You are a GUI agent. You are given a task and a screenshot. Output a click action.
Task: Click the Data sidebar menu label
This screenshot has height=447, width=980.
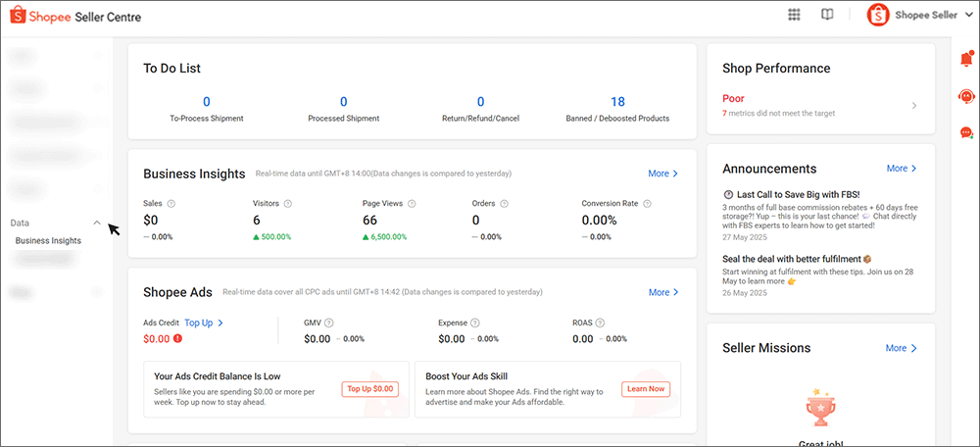(x=20, y=223)
